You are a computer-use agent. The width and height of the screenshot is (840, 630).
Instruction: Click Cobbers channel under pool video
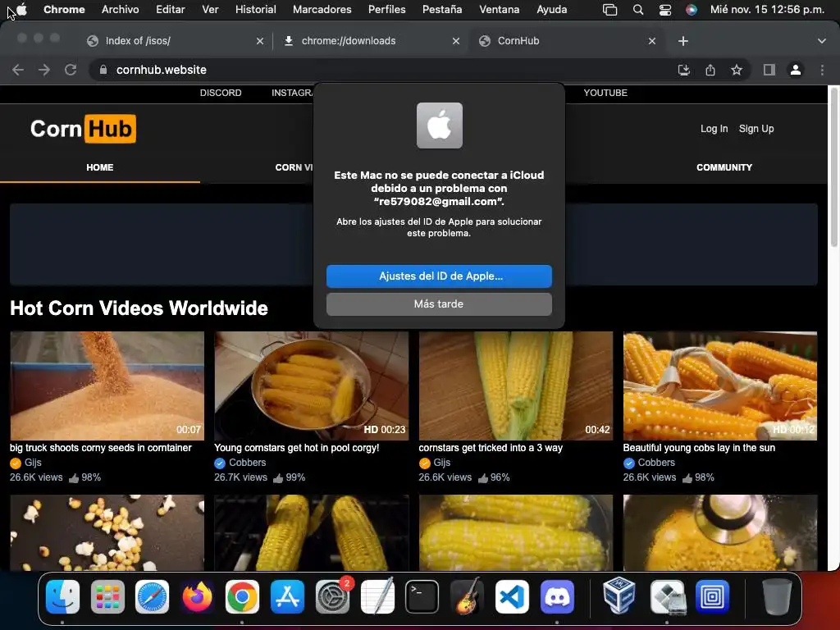coord(247,463)
